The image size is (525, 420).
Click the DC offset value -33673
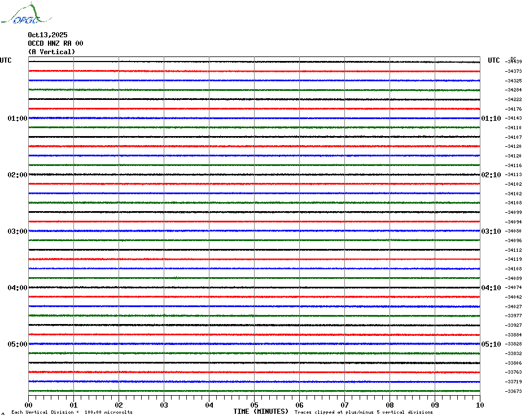click(514, 391)
